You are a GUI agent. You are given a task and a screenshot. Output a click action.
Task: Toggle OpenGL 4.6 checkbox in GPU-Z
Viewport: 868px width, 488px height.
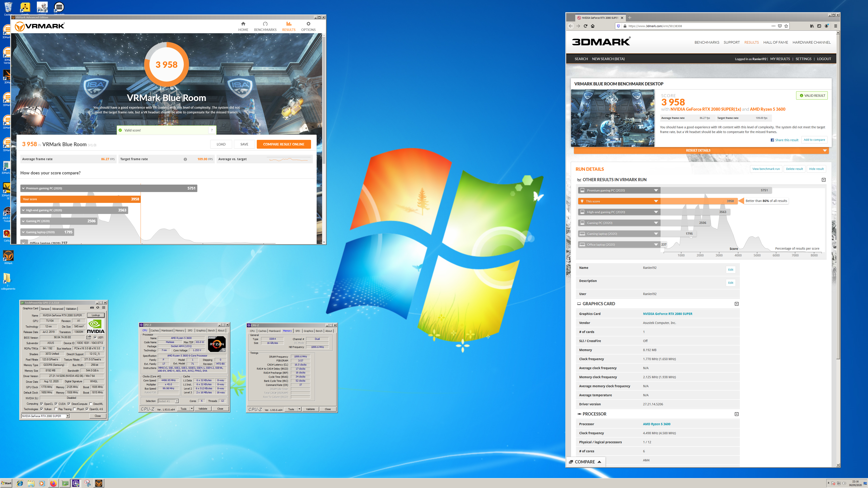pyautogui.click(x=87, y=409)
